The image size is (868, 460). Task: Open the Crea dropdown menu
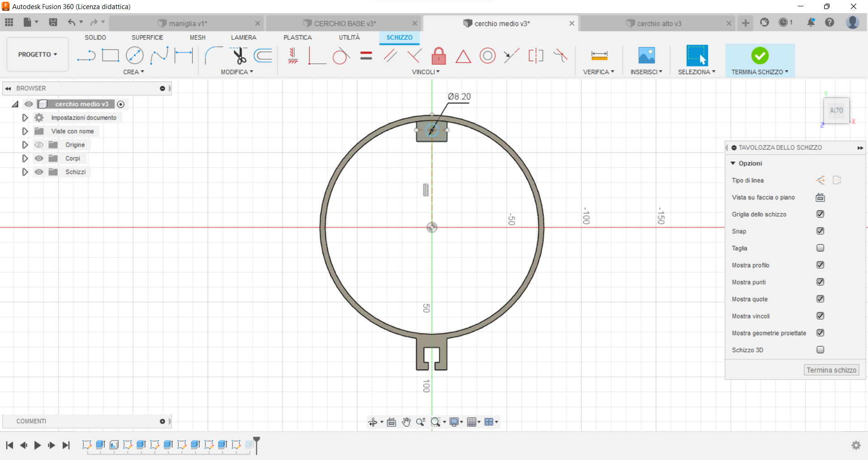[133, 71]
